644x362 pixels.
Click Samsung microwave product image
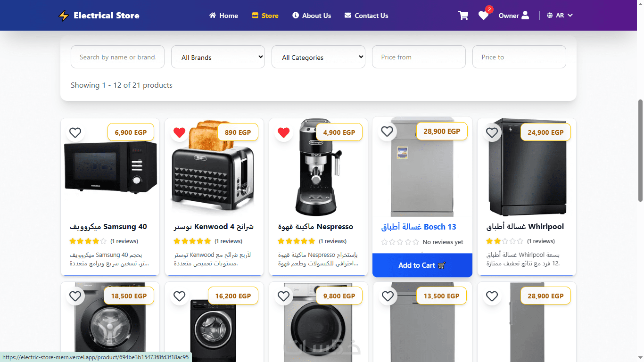point(110,167)
